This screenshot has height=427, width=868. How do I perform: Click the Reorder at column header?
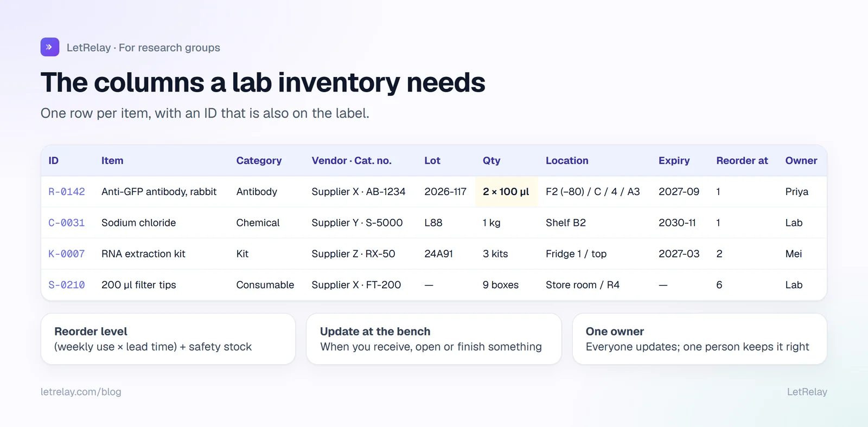[x=742, y=160]
